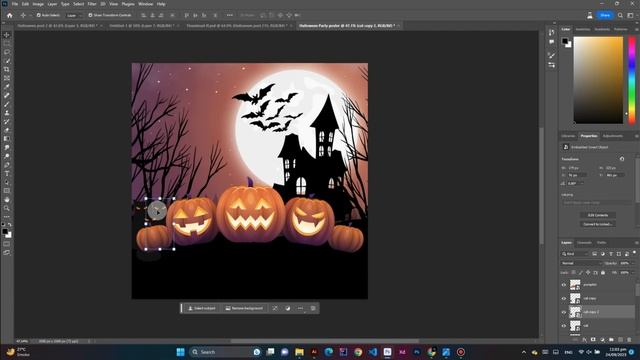The width and height of the screenshot is (640, 360).
Task: Click the Home icon in options bar
Action: (x=9, y=15)
